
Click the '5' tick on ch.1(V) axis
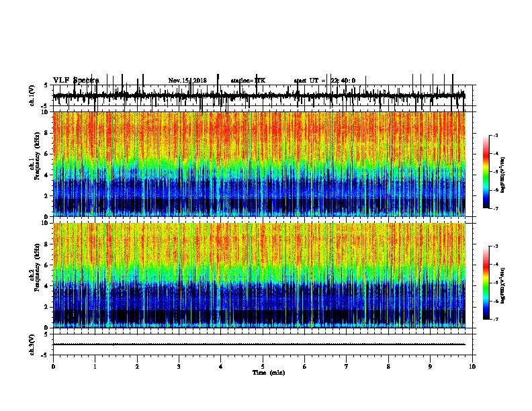[46, 85]
